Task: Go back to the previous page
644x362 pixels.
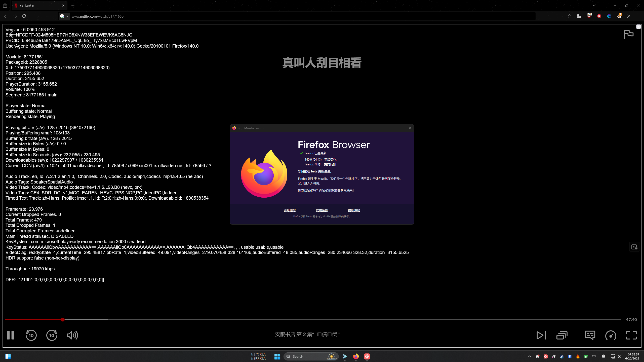Action: coord(6,16)
